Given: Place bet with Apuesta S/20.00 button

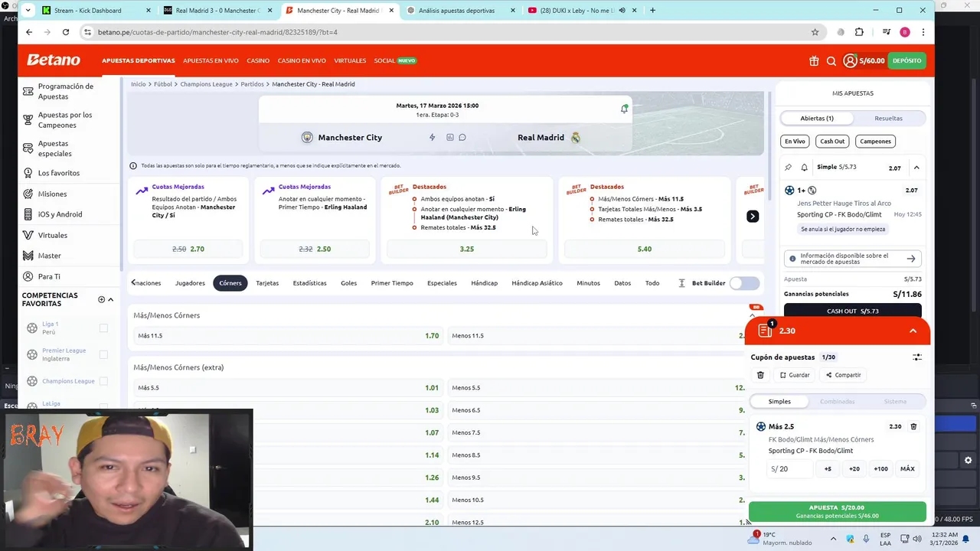Looking at the screenshot, I should pyautogui.click(x=837, y=511).
